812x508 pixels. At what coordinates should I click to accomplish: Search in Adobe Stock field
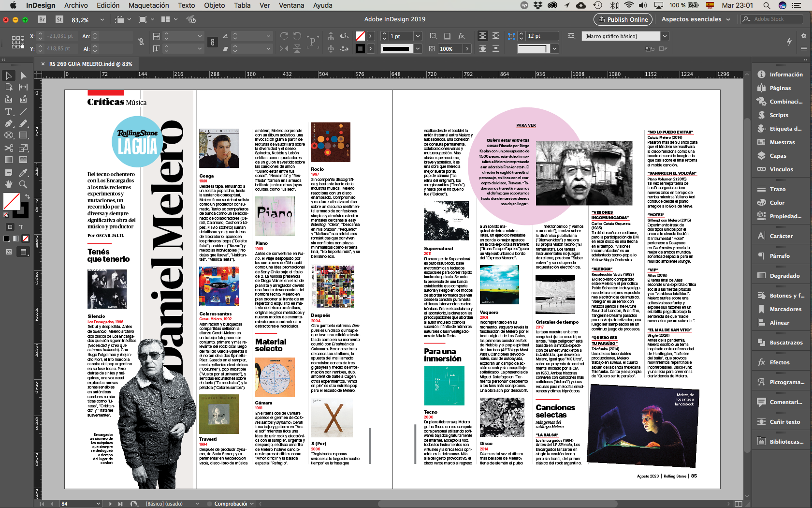pos(772,19)
